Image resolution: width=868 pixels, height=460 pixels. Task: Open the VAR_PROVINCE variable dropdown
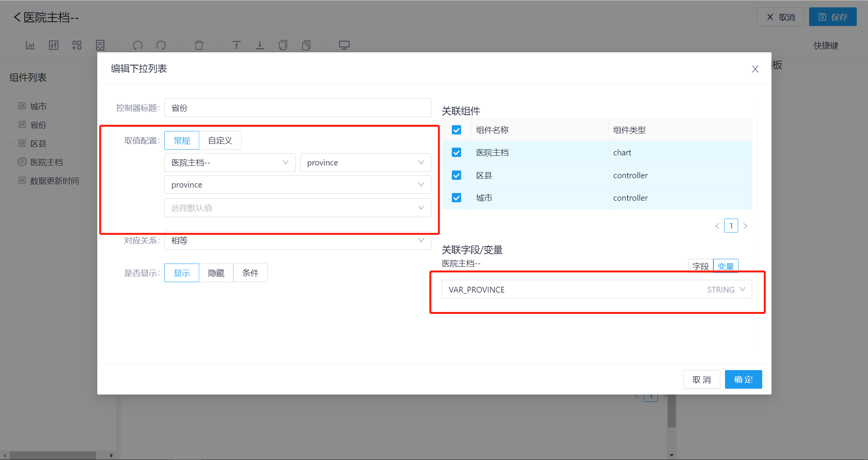pyautogui.click(x=596, y=289)
